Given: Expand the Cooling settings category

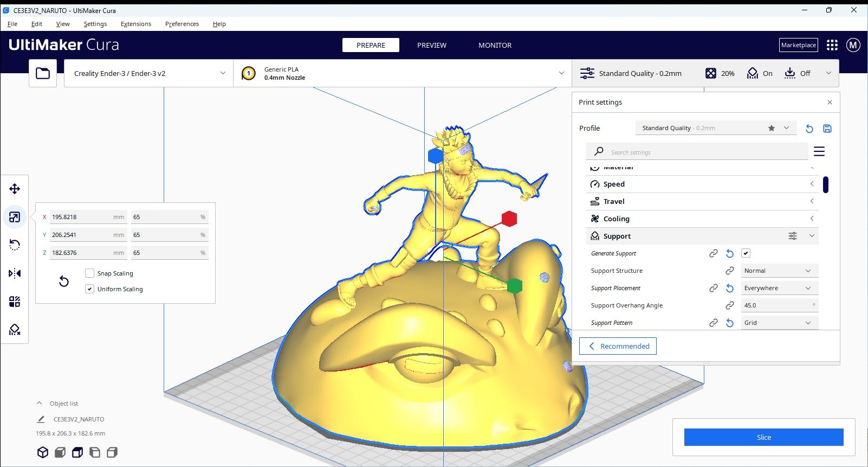Looking at the screenshot, I should pyautogui.click(x=702, y=219).
